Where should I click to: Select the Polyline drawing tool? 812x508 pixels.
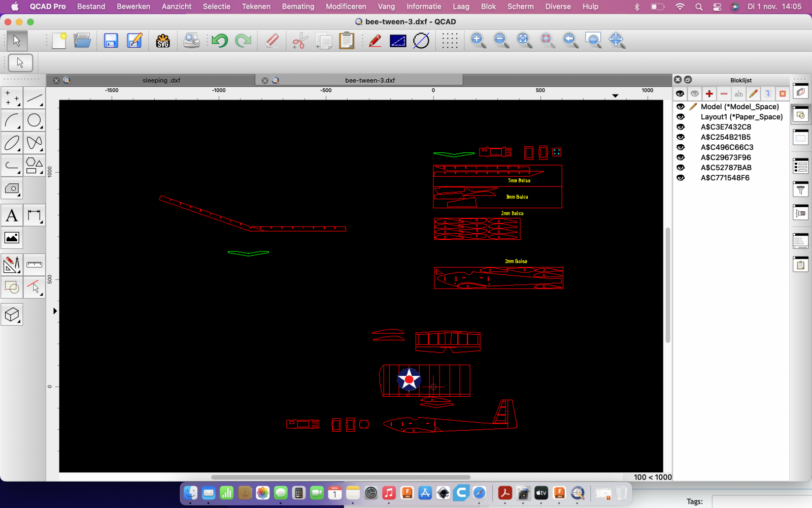coord(12,166)
